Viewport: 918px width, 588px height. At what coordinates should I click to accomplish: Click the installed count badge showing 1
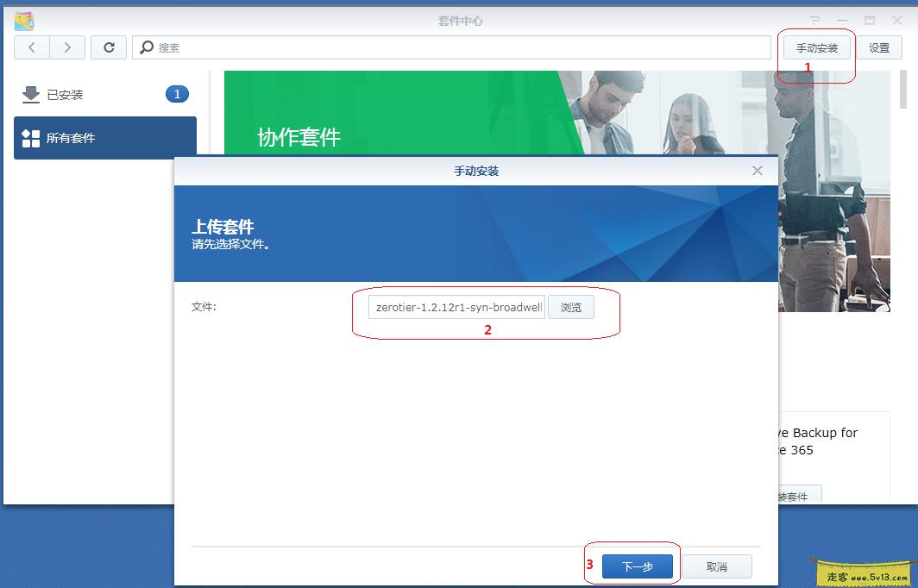click(x=177, y=93)
